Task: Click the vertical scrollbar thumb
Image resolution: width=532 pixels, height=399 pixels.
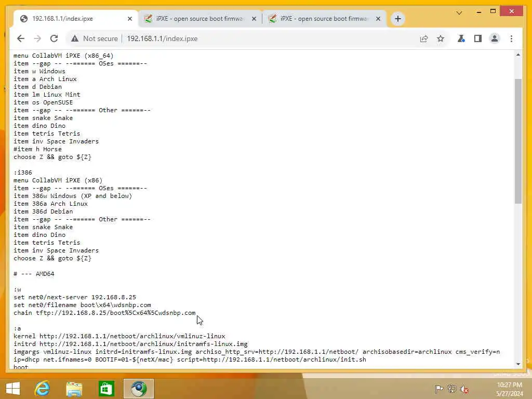Action: [x=518, y=141]
